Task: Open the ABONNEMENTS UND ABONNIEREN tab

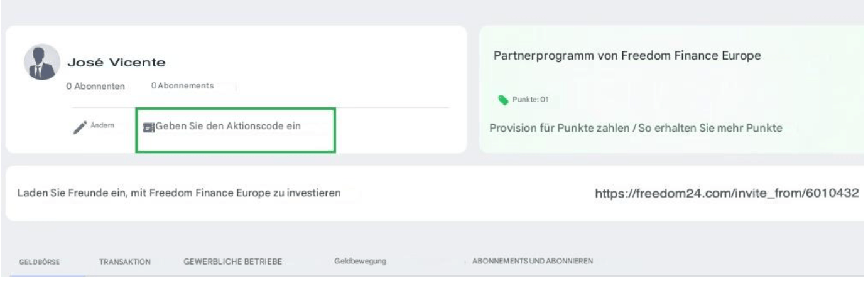Action: pos(534,261)
